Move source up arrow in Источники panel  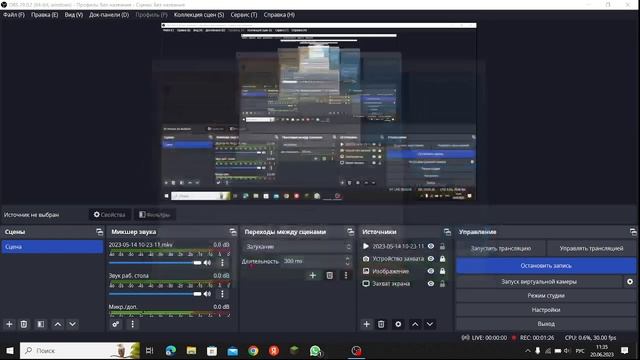tap(415, 324)
